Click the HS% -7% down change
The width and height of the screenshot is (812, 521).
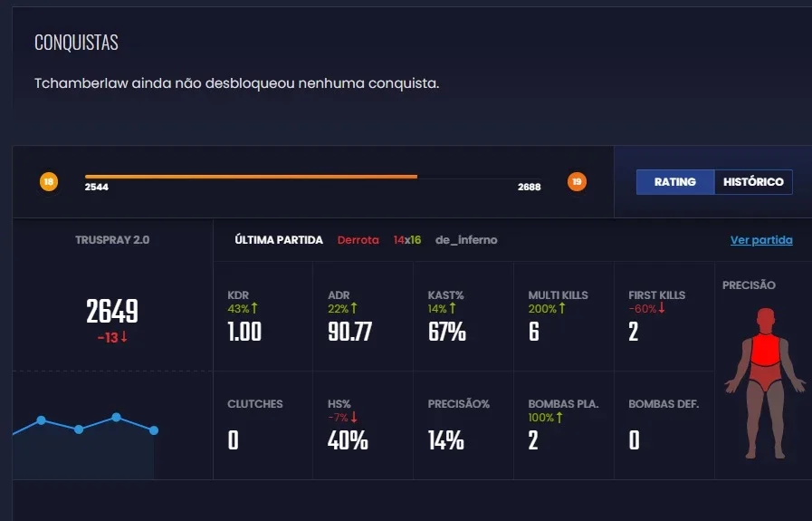pyautogui.click(x=343, y=418)
